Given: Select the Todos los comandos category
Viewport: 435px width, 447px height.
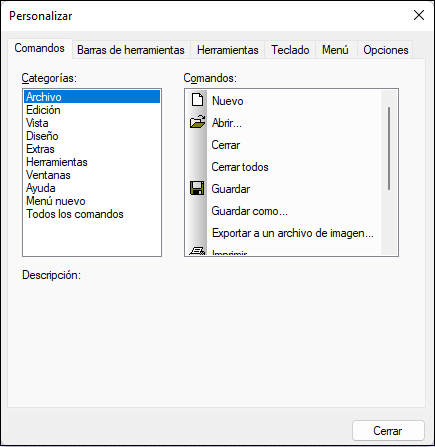Looking at the screenshot, I should click(x=92, y=214).
